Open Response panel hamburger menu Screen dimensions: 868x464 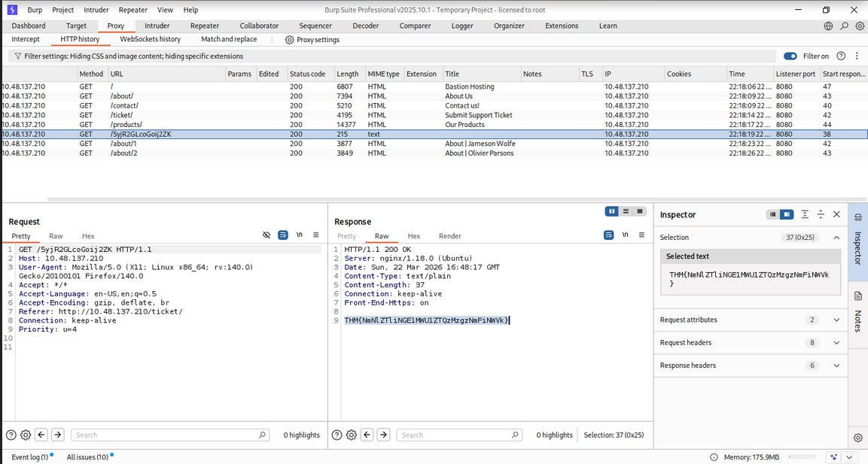641,235
